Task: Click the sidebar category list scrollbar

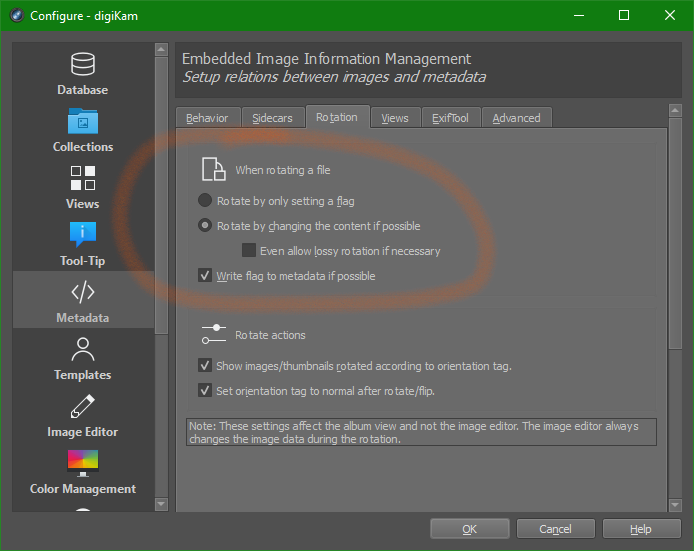Action: (x=161, y=180)
